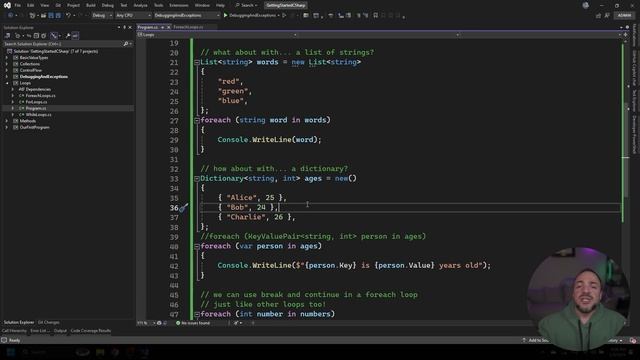Viewport: 640px width, 360px height.
Task: Click the GettingStartedCSharp solution name button
Action: pos(286,5)
